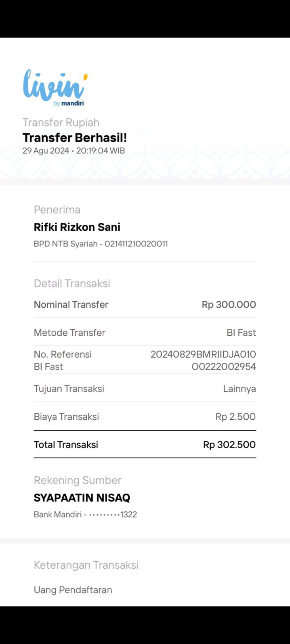Click the Rp 2.500 transaction fee
This screenshot has width=290, height=644.
point(235,416)
